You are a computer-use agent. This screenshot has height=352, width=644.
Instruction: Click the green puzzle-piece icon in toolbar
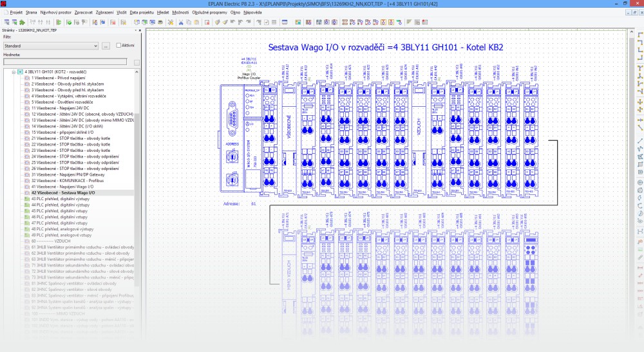click(x=22, y=22)
